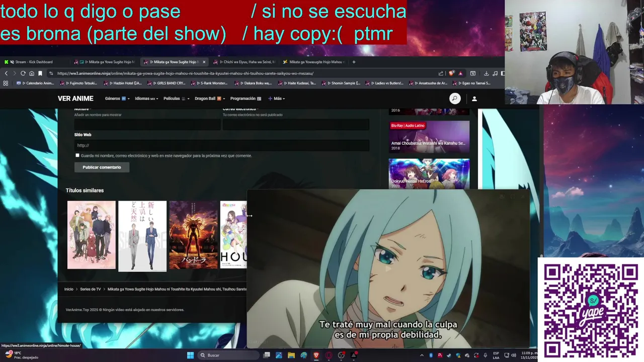Image resolution: width=644 pixels, height=362 pixels.
Task: Click the media control music-note icon
Action: [x=495, y=73]
